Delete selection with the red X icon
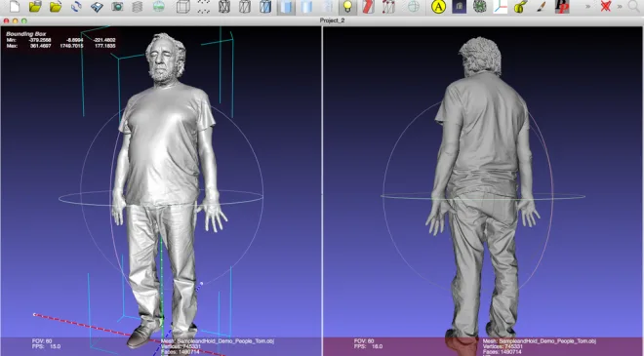This screenshot has width=644, height=356. pyautogui.click(x=605, y=6)
